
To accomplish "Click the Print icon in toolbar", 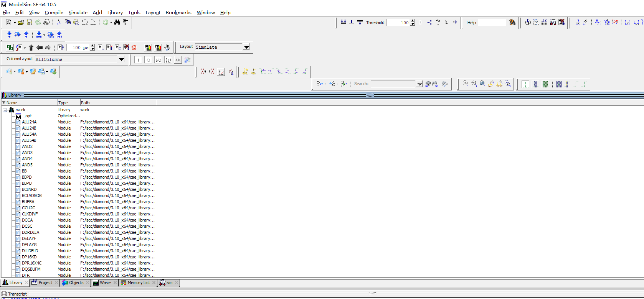I will tap(46, 23).
